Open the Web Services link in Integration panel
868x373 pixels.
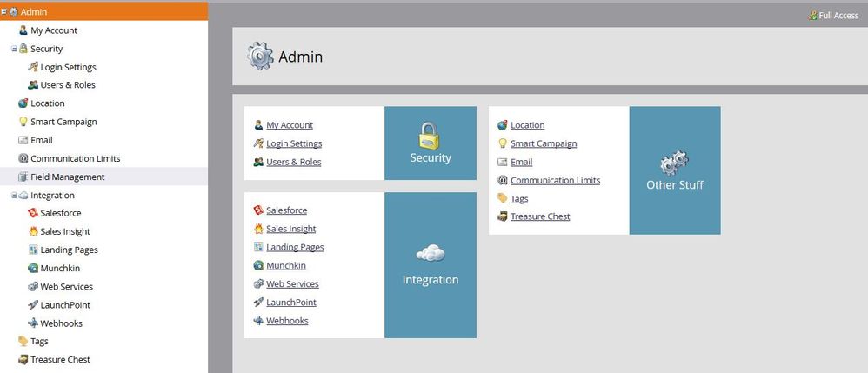click(x=292, y=284)
